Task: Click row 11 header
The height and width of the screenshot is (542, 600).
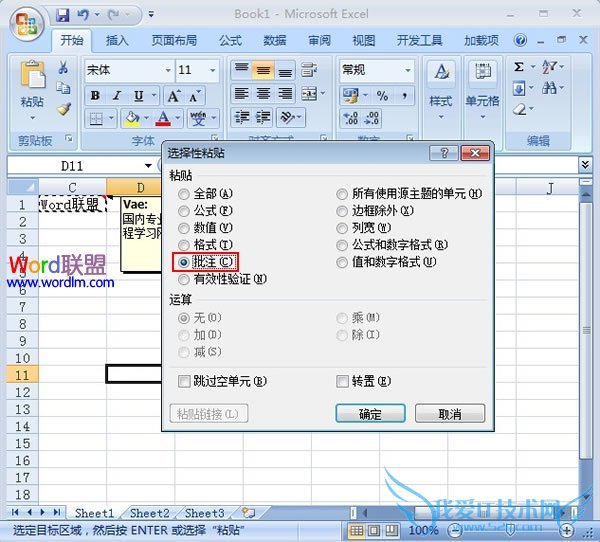Action: tap(22, 375)
